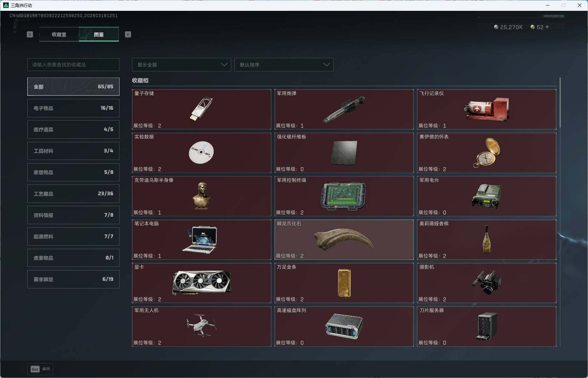Click the collection list vertical scrollbar
588x378 pixels.
[x=560, y=103]
